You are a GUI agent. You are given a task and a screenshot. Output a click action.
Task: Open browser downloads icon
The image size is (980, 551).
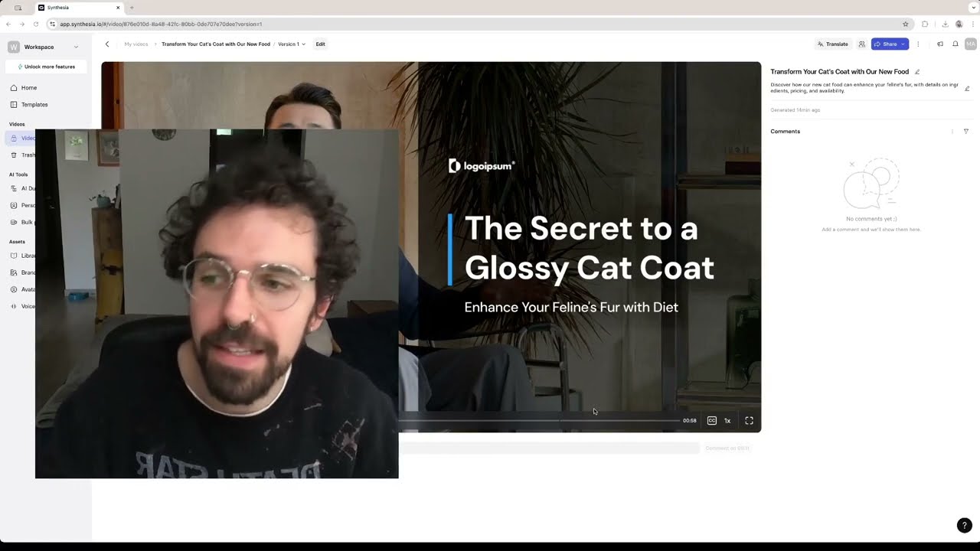coord(945,24)
